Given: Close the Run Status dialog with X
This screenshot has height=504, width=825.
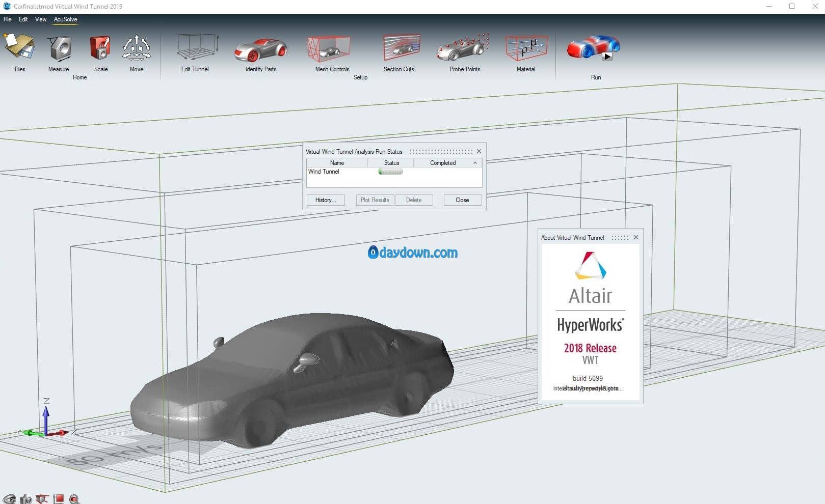Looking at the screenshot, I should point(479,151).
